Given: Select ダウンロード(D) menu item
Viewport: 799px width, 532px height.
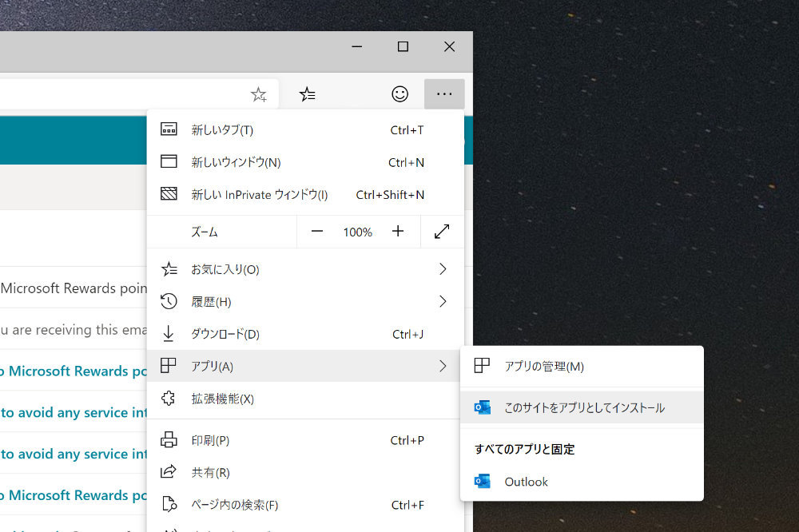Looking at the screenshot, I should (305, 334).
